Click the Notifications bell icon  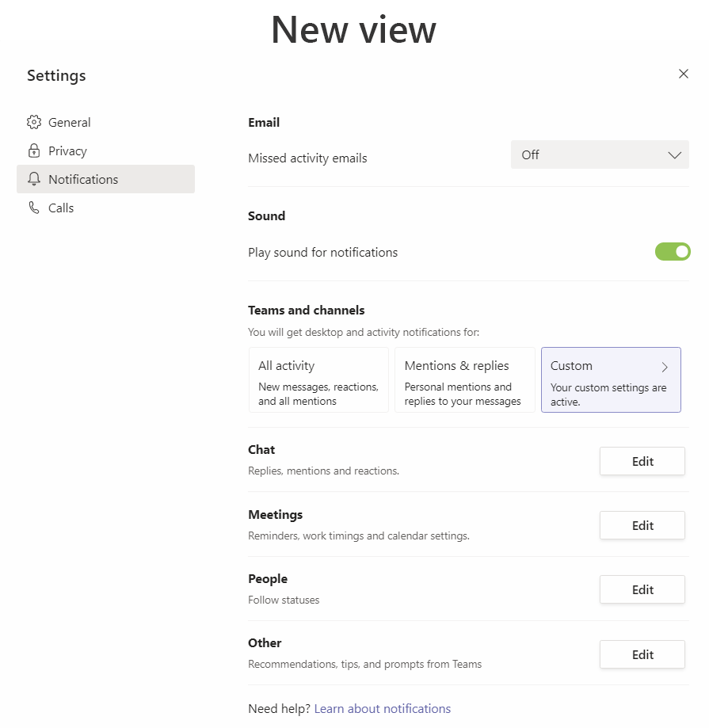pyautogui.click(x=33, y=179)
